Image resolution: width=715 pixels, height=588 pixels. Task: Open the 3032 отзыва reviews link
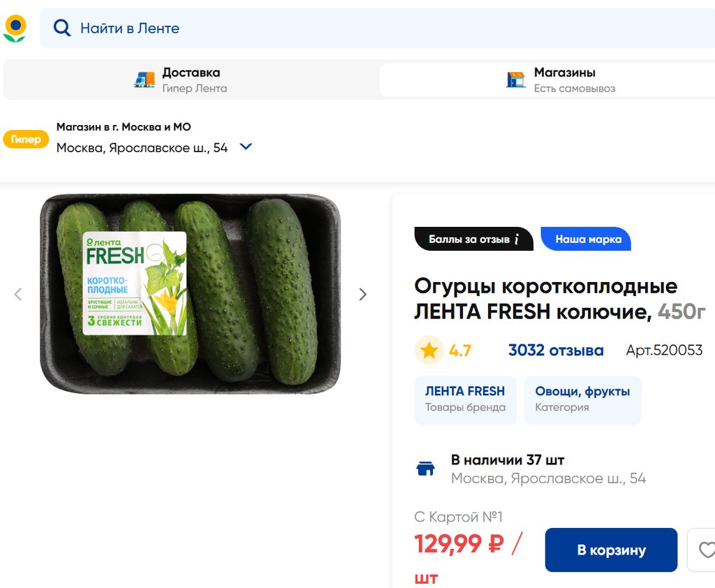pos(556,351)
